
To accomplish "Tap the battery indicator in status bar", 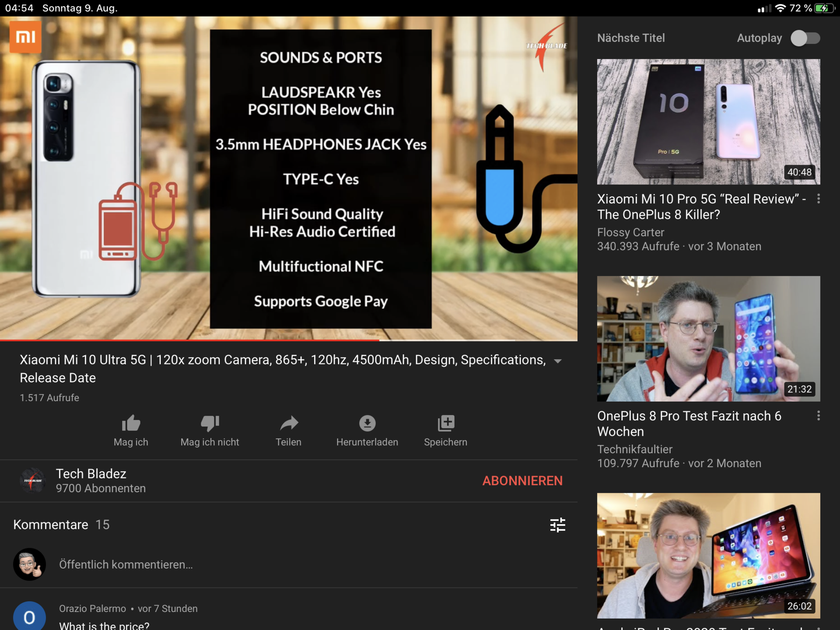I will [x=824, y=8].
